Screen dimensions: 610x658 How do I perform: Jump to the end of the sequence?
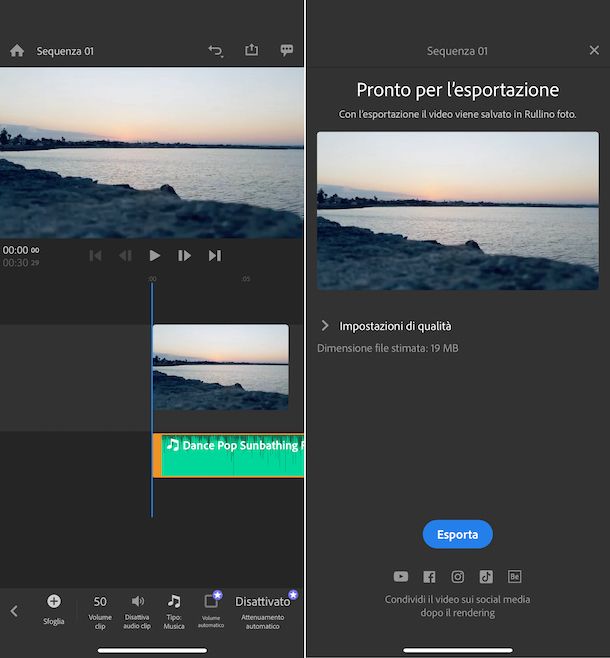(x=215, y=256)
